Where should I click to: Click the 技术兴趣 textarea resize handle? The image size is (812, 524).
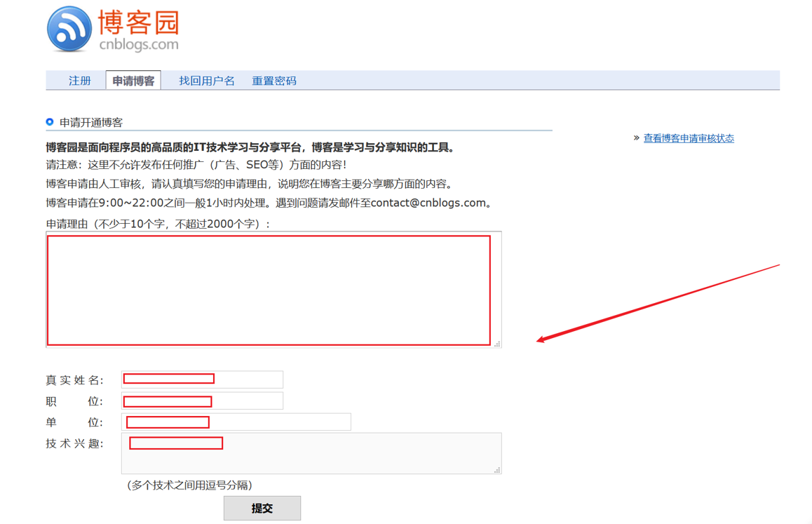[497, 469]
